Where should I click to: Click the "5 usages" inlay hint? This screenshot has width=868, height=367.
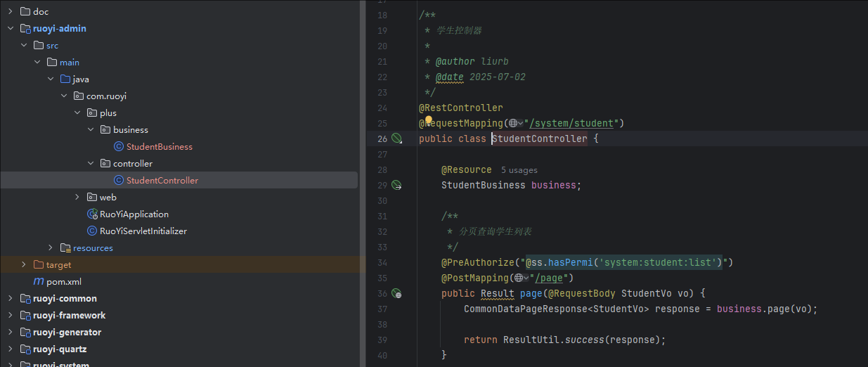coord(519,169)
